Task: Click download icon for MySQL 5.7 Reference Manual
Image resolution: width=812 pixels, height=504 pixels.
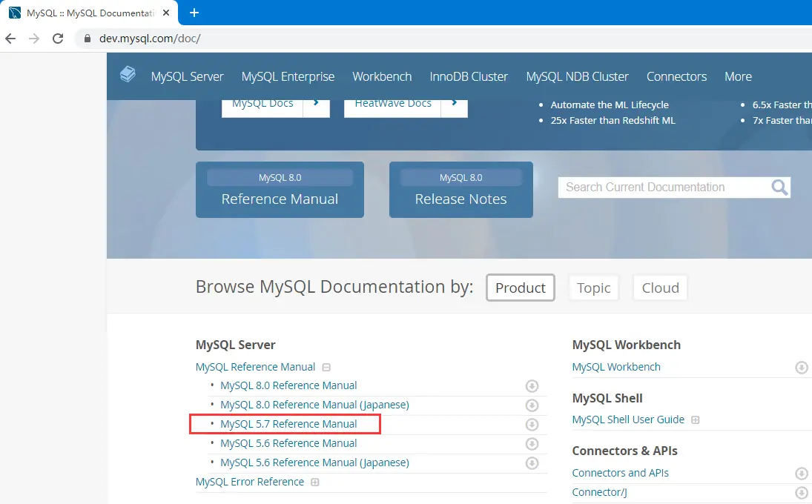Action: pos(532,425)
